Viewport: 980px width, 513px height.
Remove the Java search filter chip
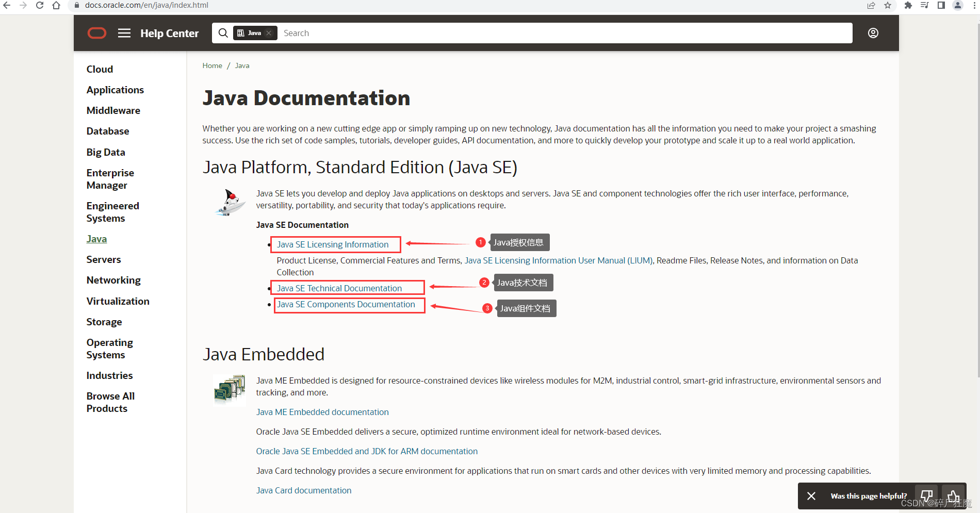point(269,33)
